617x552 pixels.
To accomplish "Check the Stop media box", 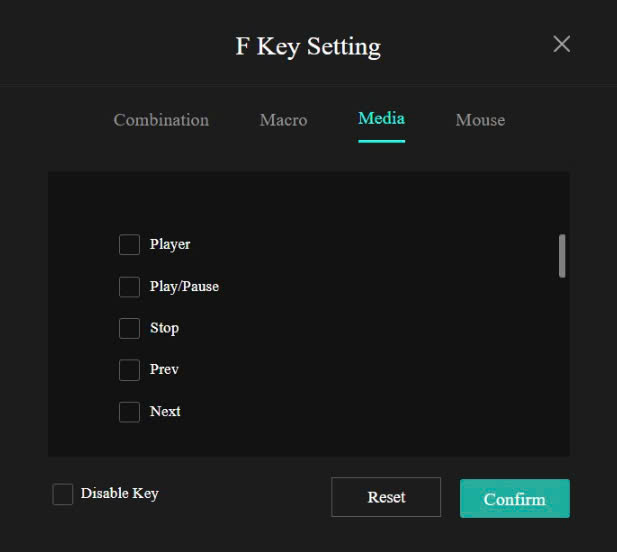I will pos(129,328).
